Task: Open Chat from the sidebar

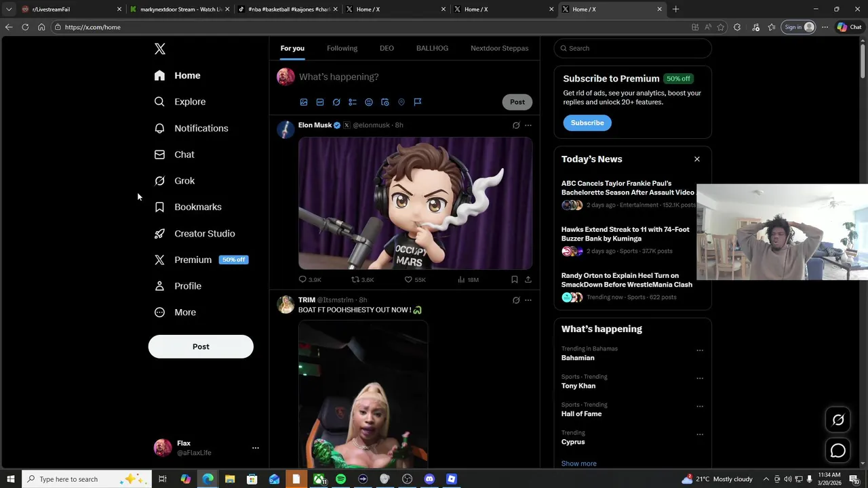Action: (174, 155)
